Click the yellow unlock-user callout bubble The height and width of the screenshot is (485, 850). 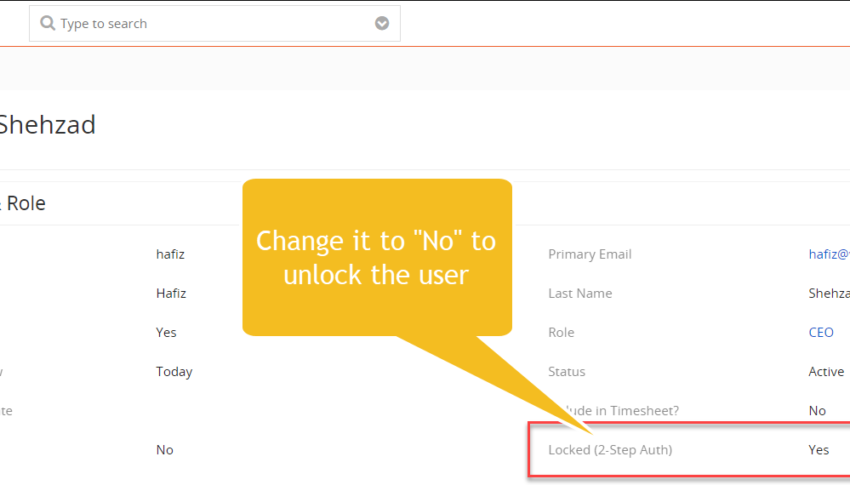point(377,257)
